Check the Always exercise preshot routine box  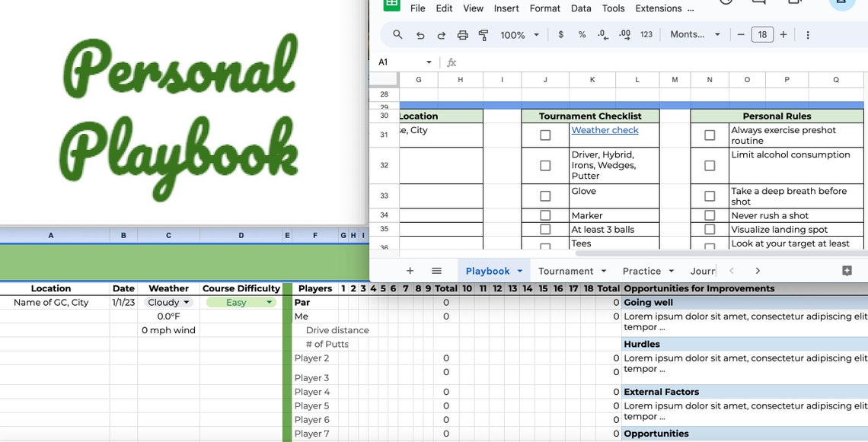pyautogui.click(x=709, y=135)
